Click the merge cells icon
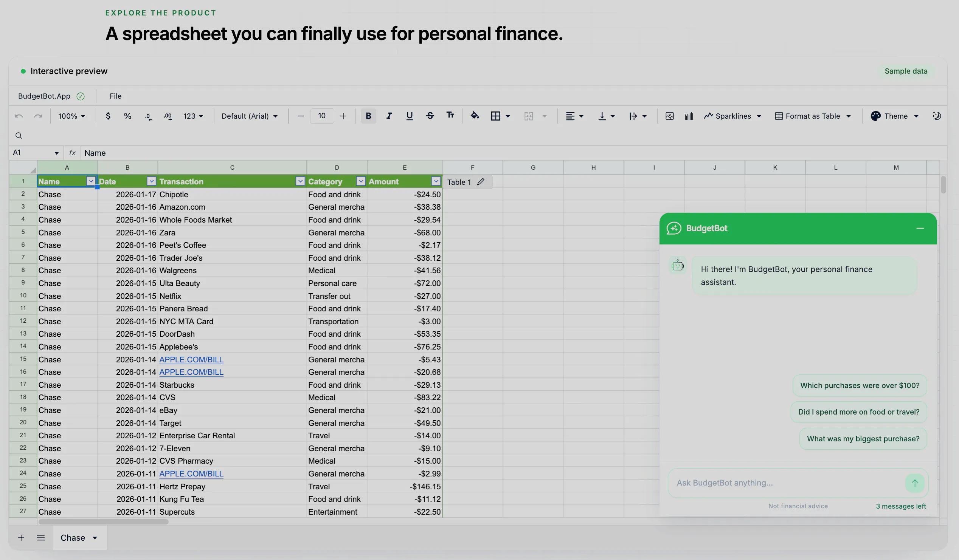959x560 pixels. (x=529, y=116)
